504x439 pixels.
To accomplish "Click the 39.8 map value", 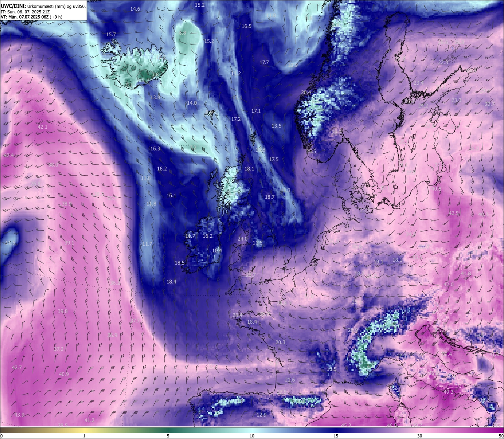I will [63, 311].
